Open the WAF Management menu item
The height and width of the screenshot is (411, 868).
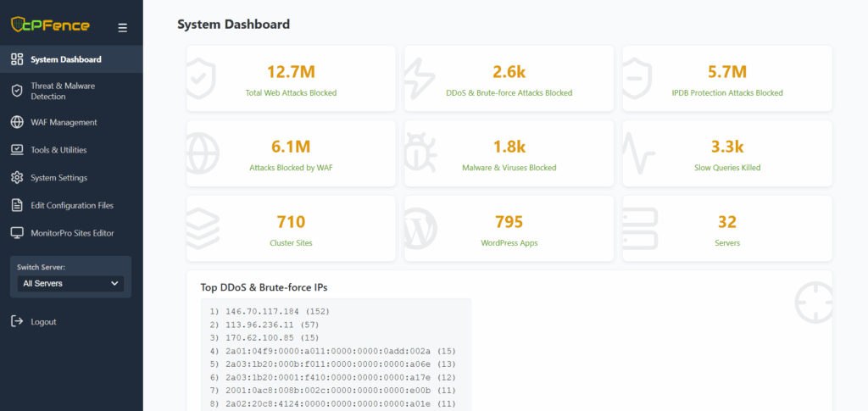pyautogui.click(x=64, y=122)
